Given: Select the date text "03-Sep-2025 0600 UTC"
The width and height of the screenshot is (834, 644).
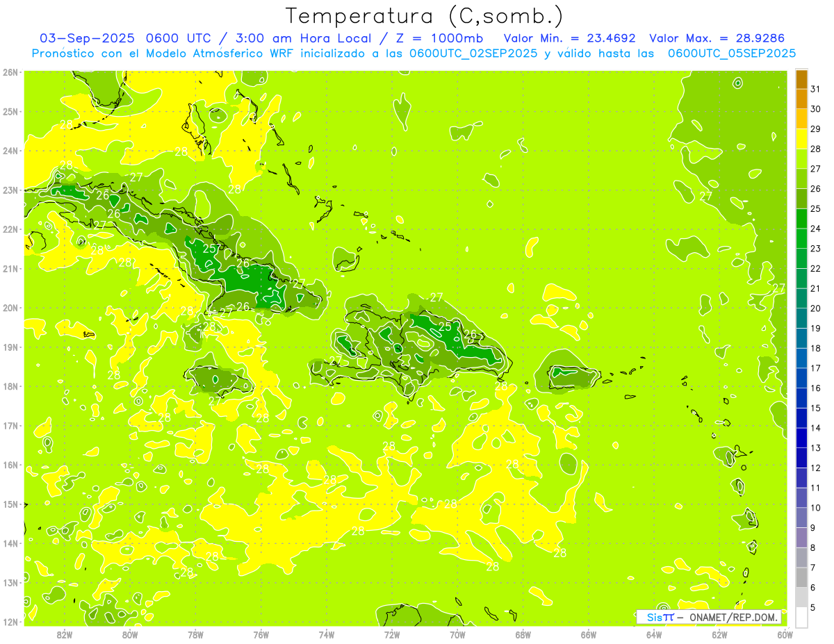Looking at the screenshot, I should click(124, 38).
